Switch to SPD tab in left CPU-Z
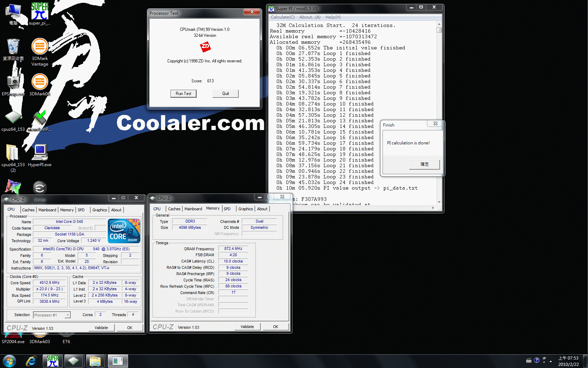588x368 pixels. pyautogui.click(x=81, y=210)
